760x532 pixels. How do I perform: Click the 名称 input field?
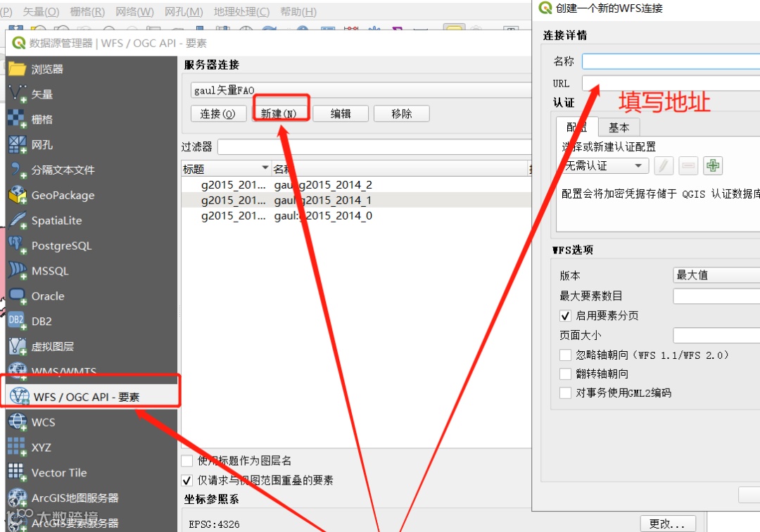(671, 61)
